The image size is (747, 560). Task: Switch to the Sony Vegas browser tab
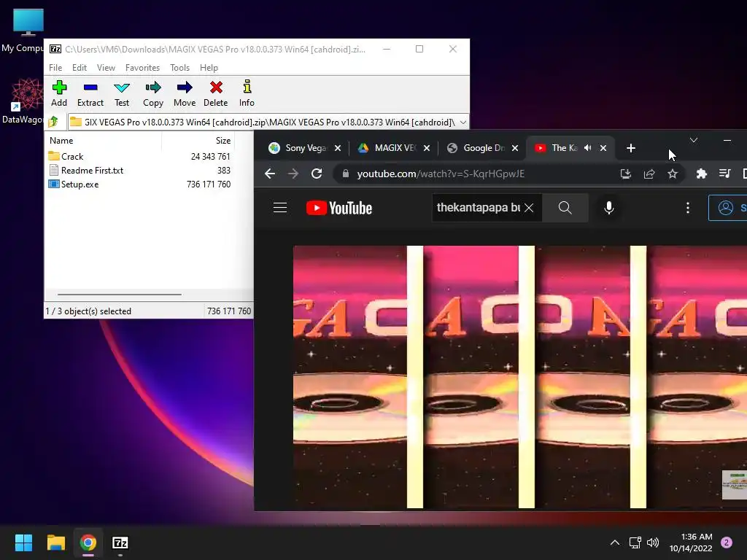point(306,148)
